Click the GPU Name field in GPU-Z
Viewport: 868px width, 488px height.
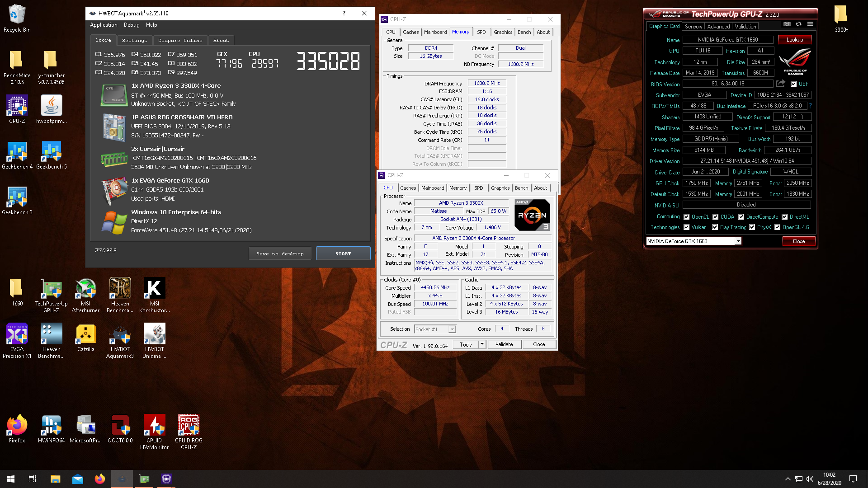[727, 40]
